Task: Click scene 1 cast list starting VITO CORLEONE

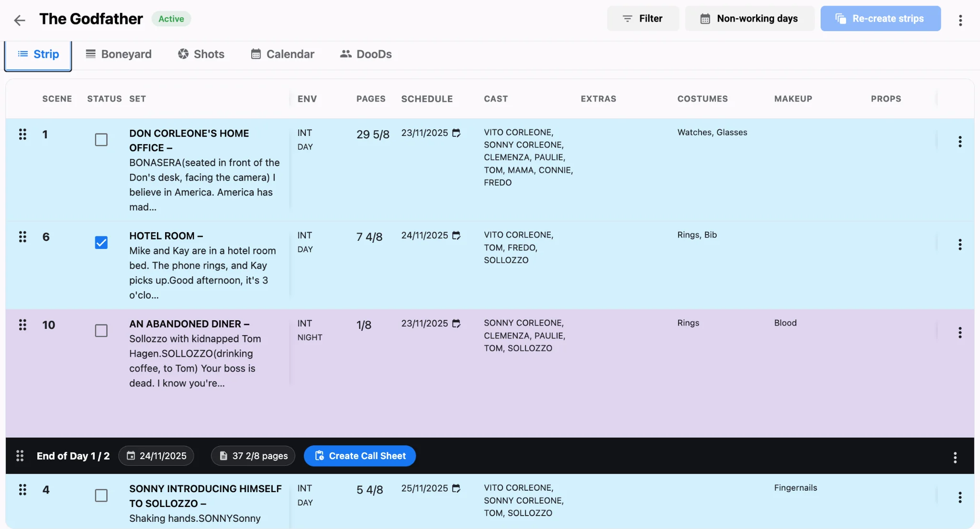Action: 528,158
